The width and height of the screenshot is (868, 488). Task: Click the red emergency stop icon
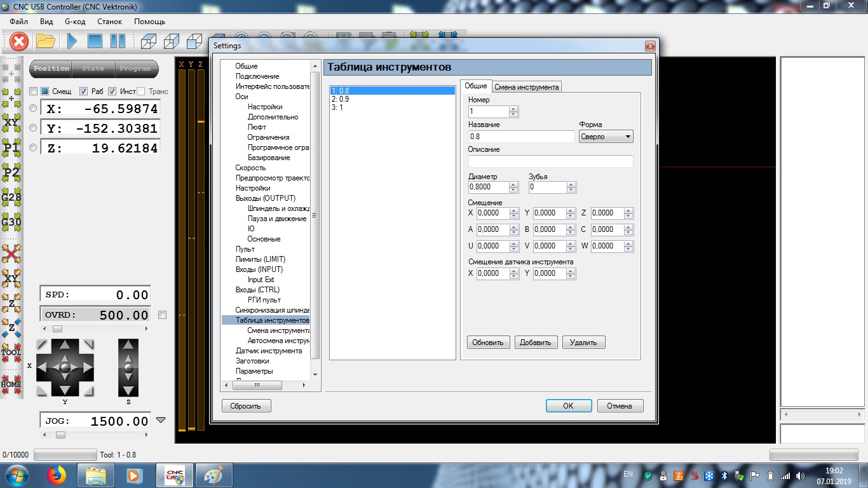[x=19, y=42]
